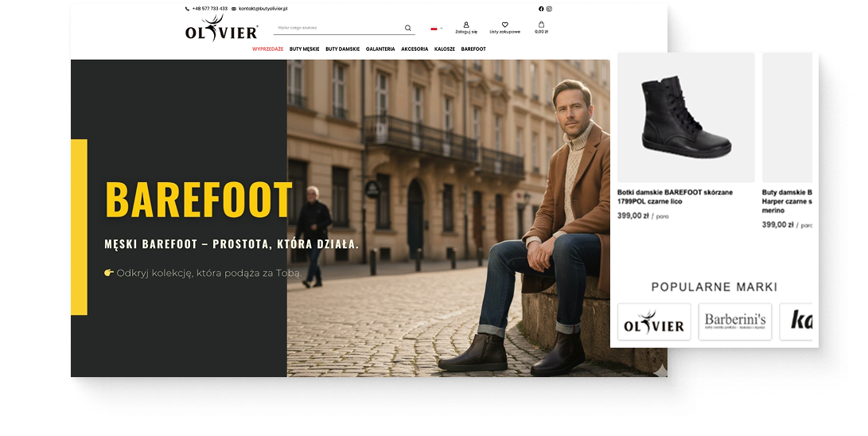Open the shopping cart bag icon
The image size is (868, 436).
(541, 25)
